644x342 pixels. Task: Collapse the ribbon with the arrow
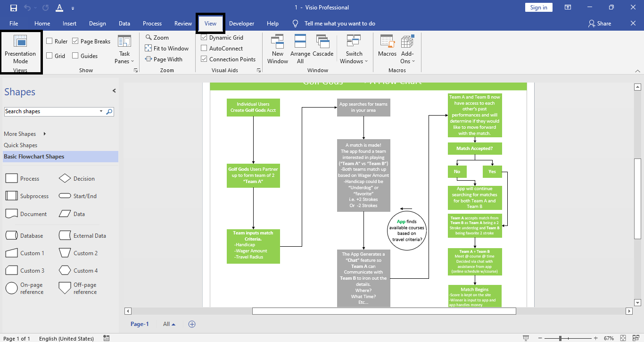637,70
